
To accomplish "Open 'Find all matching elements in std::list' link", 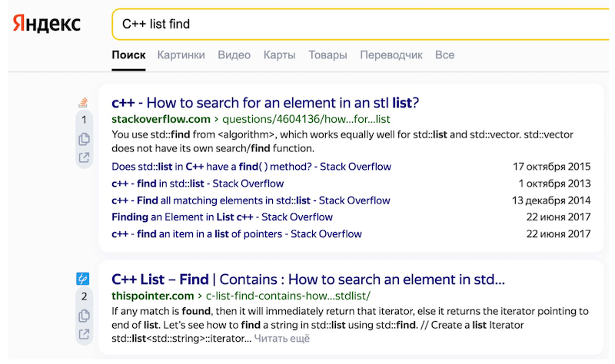I will (251, 200).
